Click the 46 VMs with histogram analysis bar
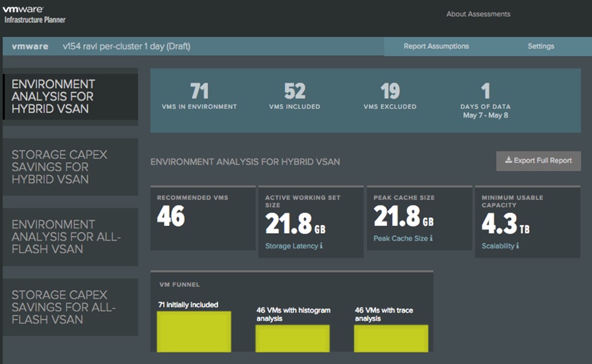 click(x=293, y=338)
